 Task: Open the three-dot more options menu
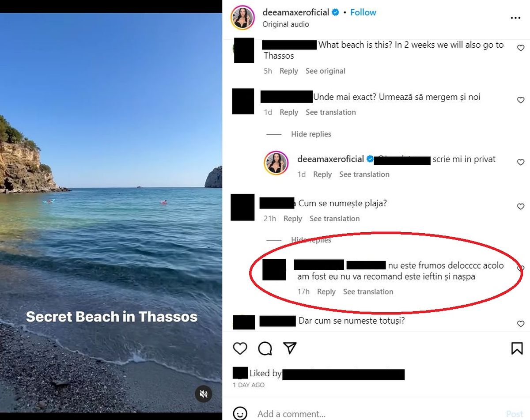coord(515,18)
